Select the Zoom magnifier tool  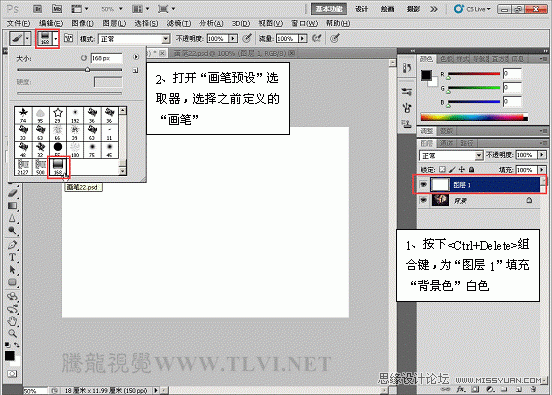click(x=12, y=333)
